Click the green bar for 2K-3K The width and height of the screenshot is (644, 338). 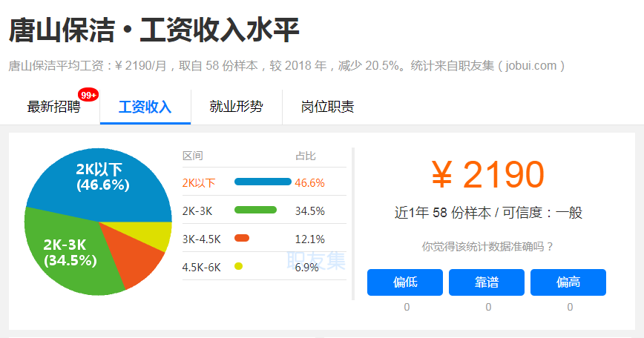point(255,210)
